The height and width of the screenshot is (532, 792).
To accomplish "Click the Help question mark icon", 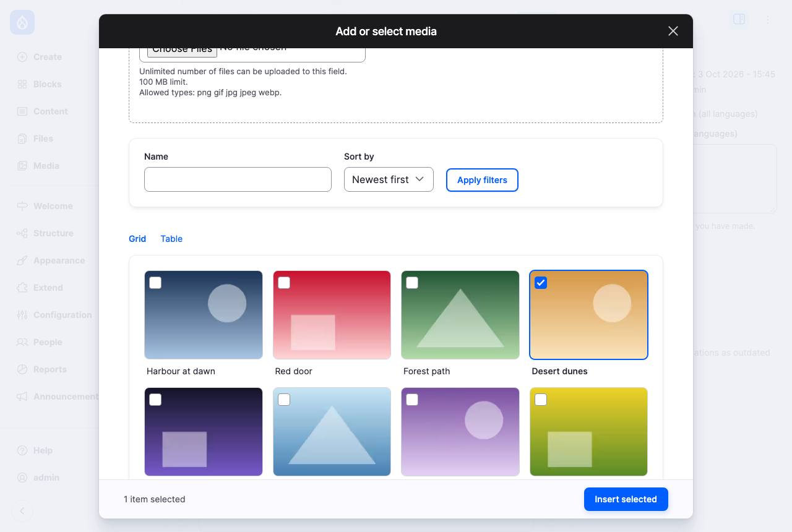I will coord(22,450).
